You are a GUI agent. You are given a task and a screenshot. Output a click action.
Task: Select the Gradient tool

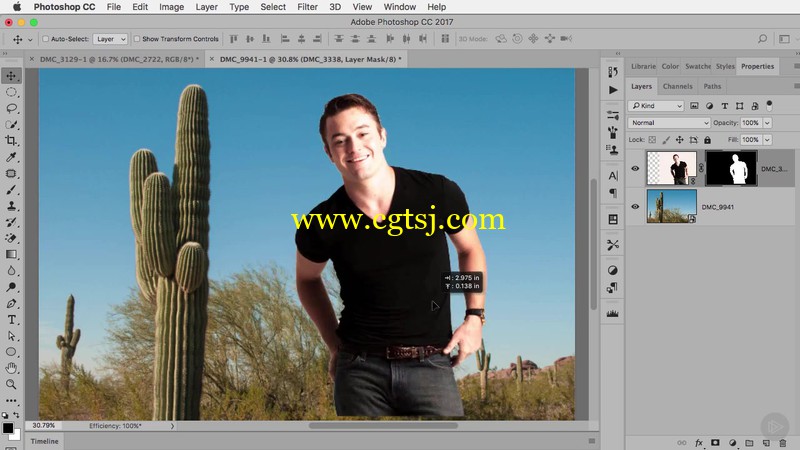click(x=11, y=255)
